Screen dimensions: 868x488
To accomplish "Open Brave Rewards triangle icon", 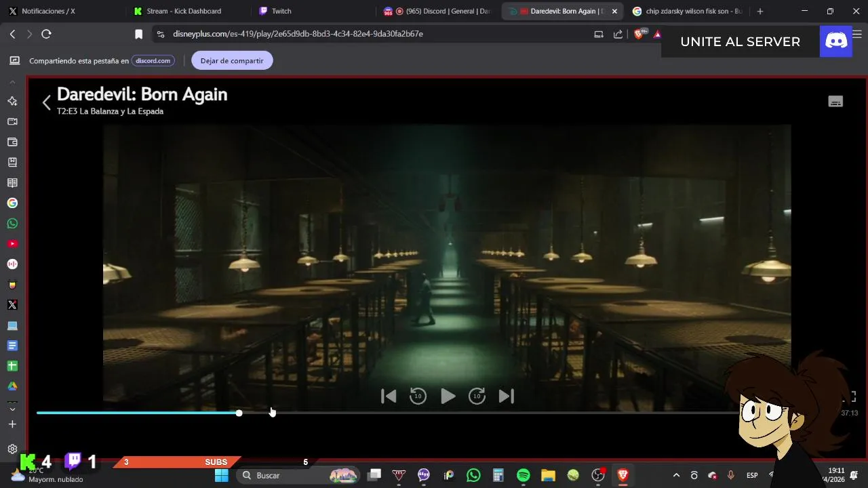I will pos(656,34).
